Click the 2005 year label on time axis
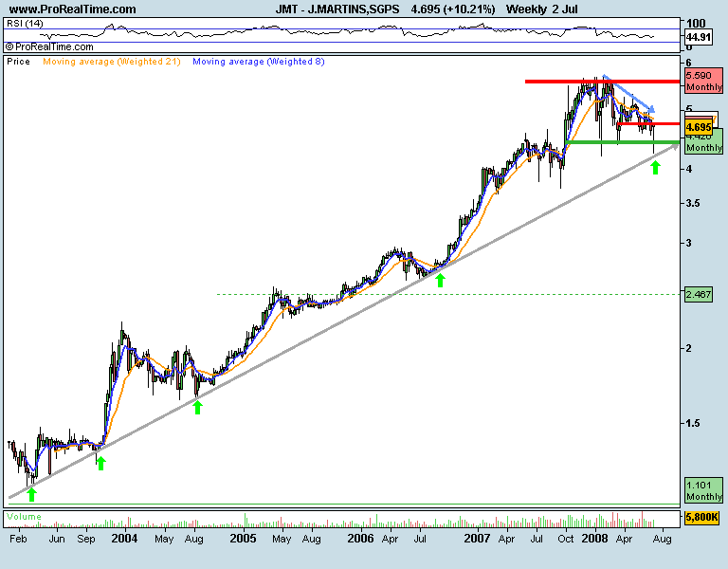Viewport: 728px width, 569px height. [244, 539]
